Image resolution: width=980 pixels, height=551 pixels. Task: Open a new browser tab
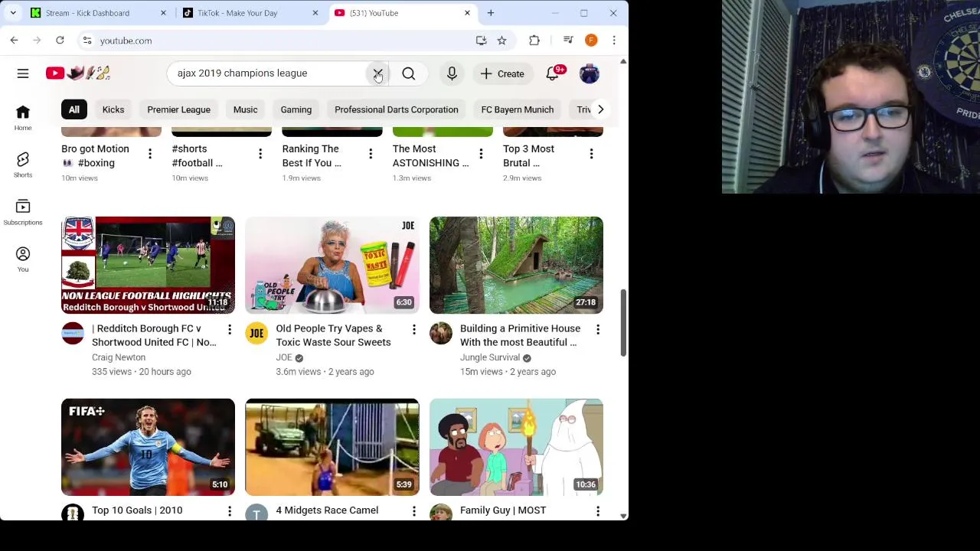(491, 13)
